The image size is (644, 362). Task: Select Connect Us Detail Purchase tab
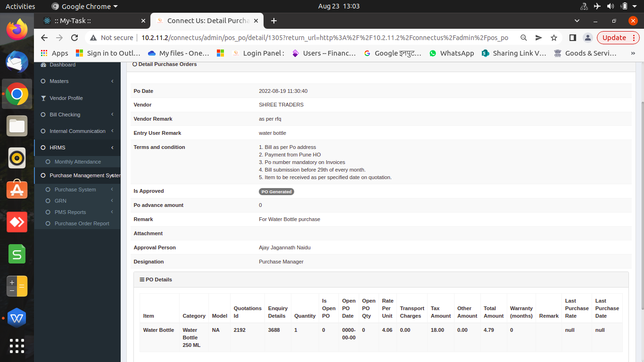[x=208, y=21]
